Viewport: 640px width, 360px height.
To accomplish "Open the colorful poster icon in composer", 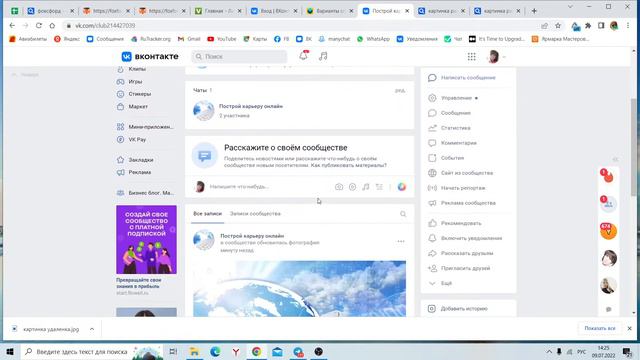I will (x=402, y=187).
